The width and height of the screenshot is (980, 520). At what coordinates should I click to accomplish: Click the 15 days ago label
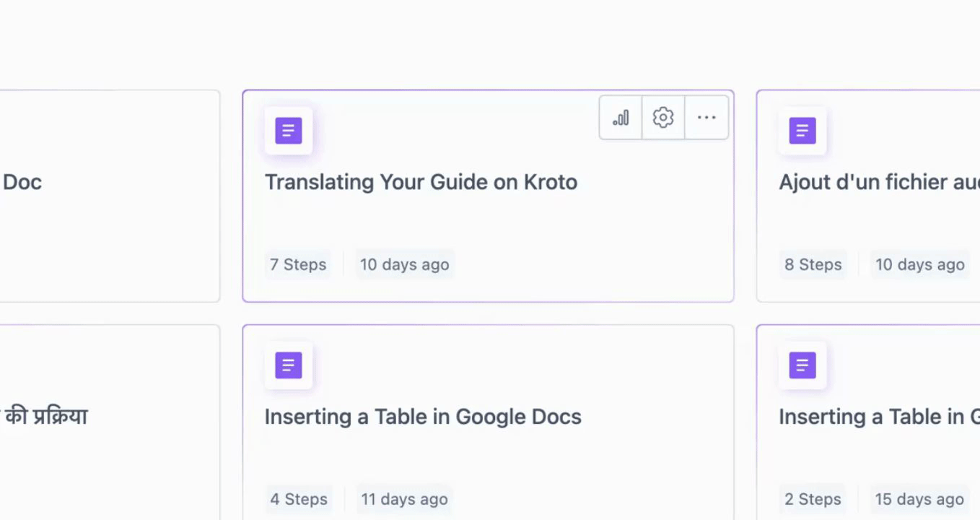click(919, 499)
